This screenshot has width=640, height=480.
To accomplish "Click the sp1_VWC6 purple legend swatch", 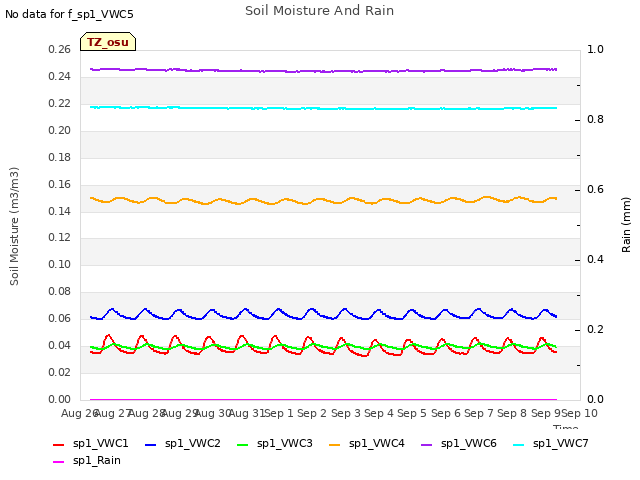I will (427, 444).
